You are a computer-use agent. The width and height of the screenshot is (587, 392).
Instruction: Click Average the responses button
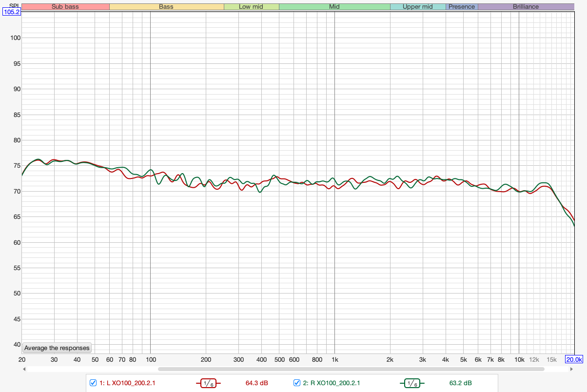tap(57, 348)
